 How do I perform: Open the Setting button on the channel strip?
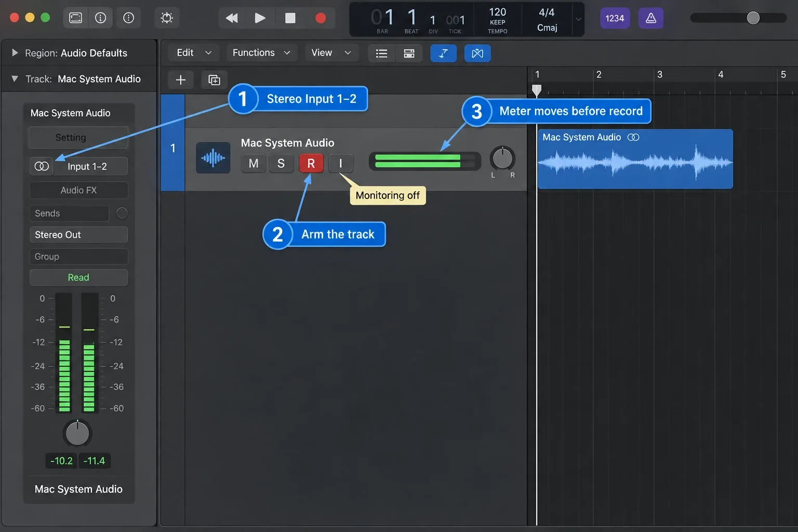pyautogui.click(x=79, y=137)
